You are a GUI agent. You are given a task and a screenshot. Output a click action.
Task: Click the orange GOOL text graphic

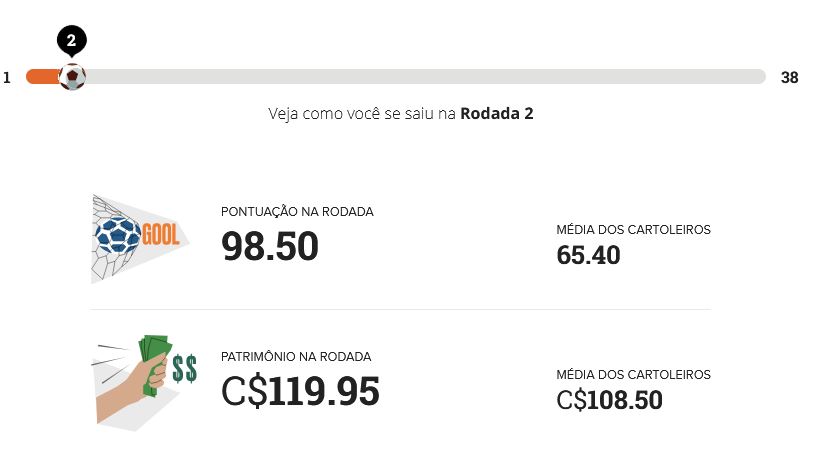coord(161,236)
